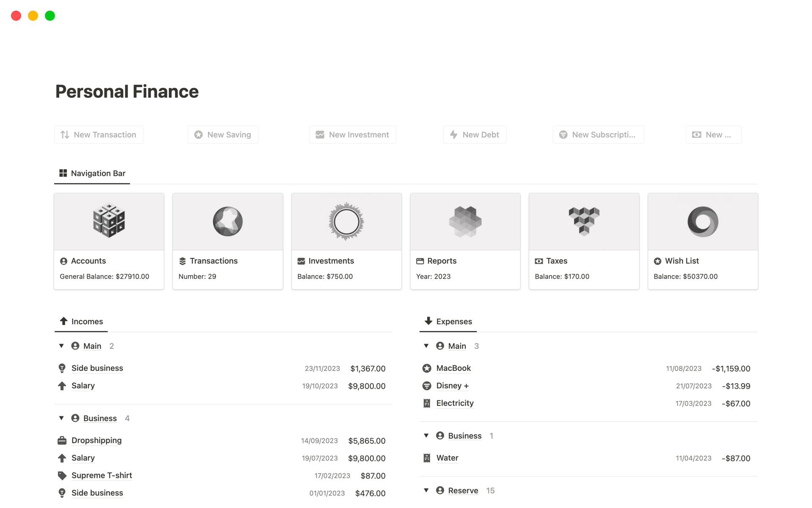Image resolution: width=812 pixels, height=508 pixels.
Task: Collapse the Main group under Incomes
Action: (x=61, y=346)
